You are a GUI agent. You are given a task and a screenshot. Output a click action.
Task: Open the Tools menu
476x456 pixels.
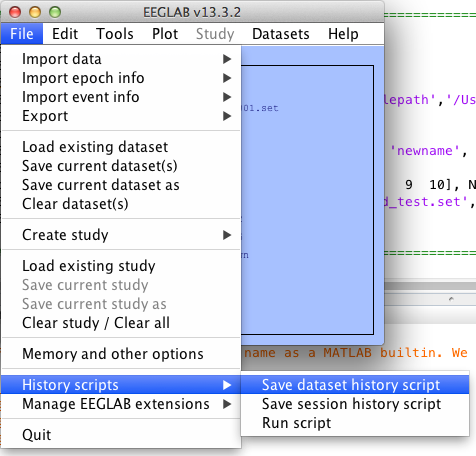click(115, 34)
